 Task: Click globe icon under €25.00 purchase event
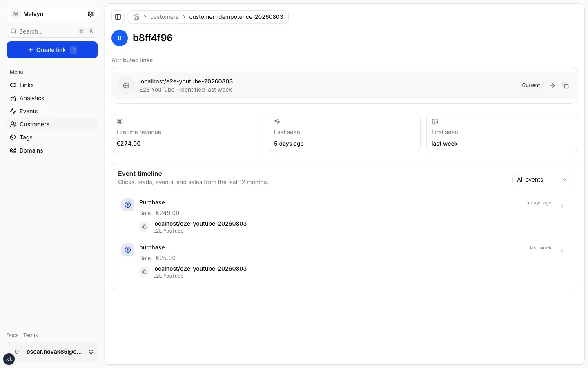click(144, 272)
